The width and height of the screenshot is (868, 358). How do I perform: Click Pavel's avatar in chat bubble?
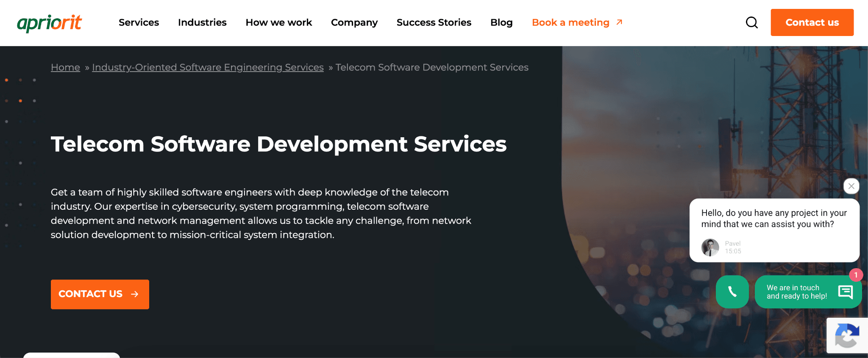[710, 247]
